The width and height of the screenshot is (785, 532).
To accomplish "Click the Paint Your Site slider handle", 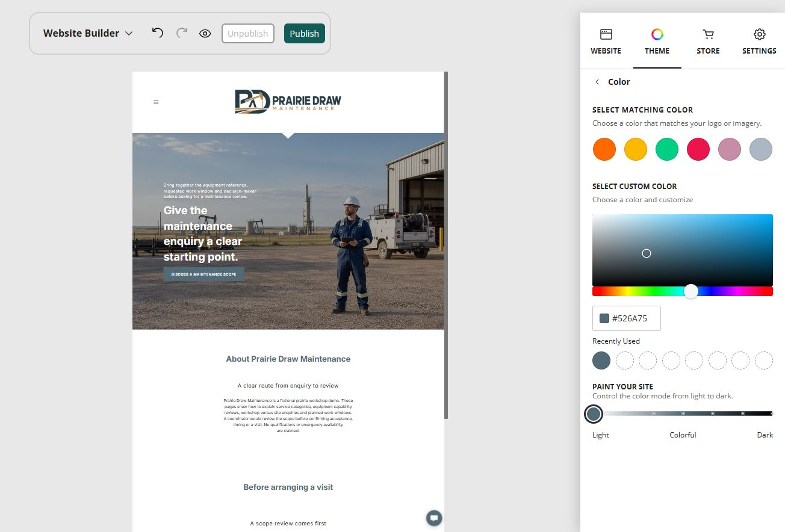I will [594, 414].
